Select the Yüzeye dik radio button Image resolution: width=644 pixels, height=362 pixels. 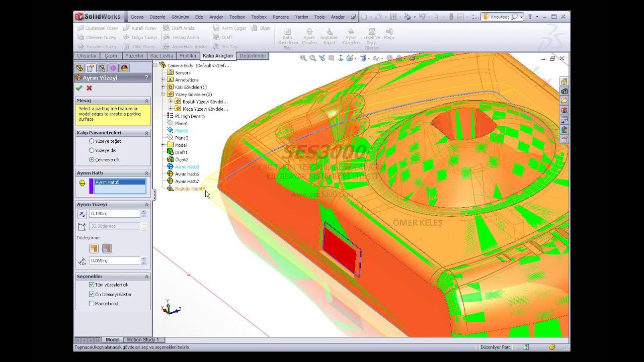click(x=92, y=150)
